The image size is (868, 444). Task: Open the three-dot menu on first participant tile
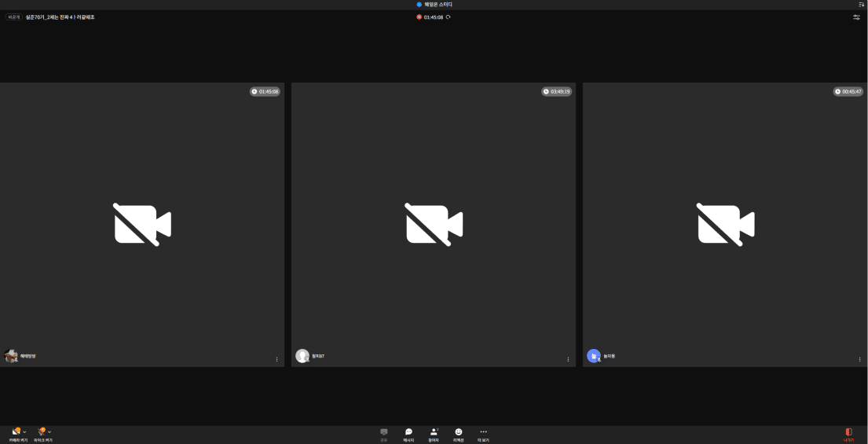[x=277, y=359]
